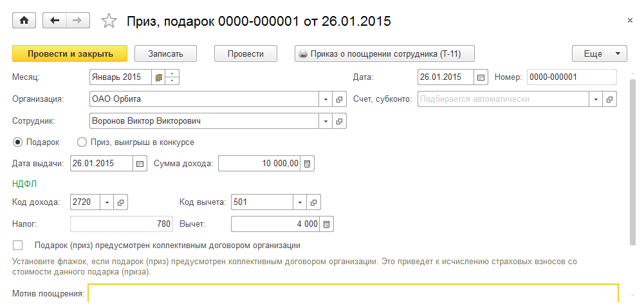Expand Счет, субконто dropdown

coord(596,99)
